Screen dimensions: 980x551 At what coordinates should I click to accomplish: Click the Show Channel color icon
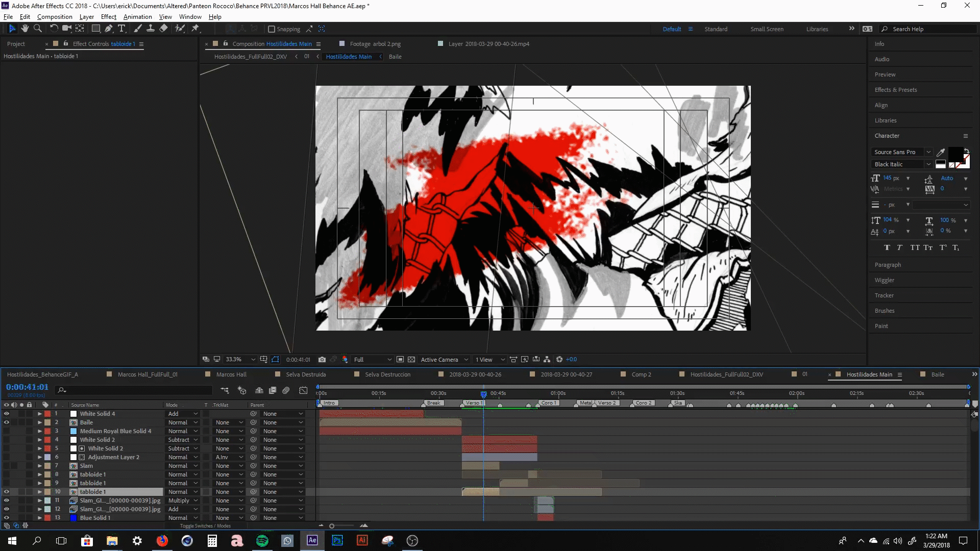345,360
